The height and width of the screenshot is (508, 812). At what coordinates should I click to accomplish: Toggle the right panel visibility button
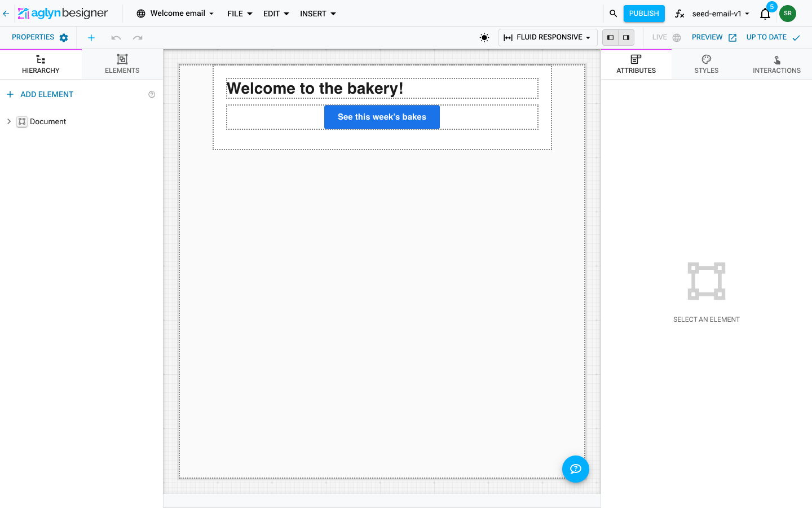click(x=626, y=37)
